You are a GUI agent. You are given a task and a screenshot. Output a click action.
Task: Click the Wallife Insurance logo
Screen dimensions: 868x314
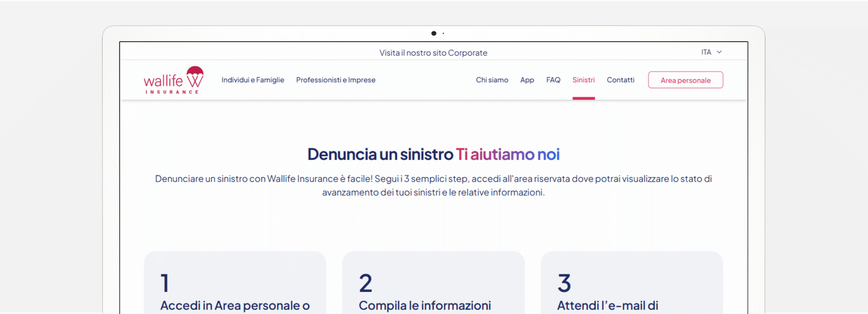[174, 80]
